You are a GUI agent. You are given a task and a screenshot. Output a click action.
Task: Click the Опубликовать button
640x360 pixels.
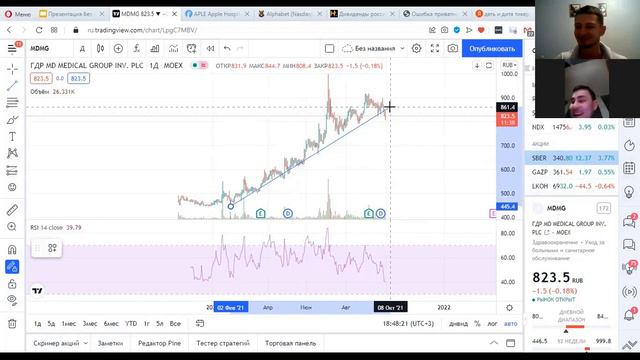tap(492, 49)
